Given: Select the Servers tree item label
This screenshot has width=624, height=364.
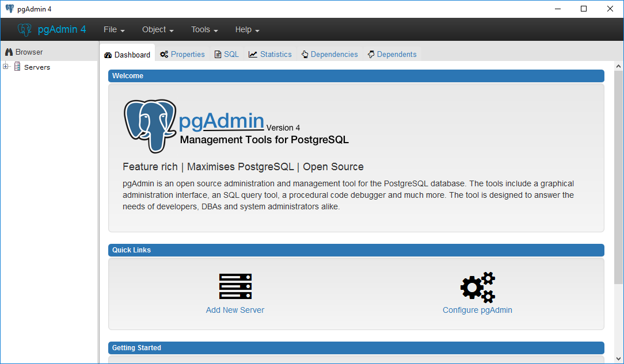Looking at the screenshot, I should point(37,67).
